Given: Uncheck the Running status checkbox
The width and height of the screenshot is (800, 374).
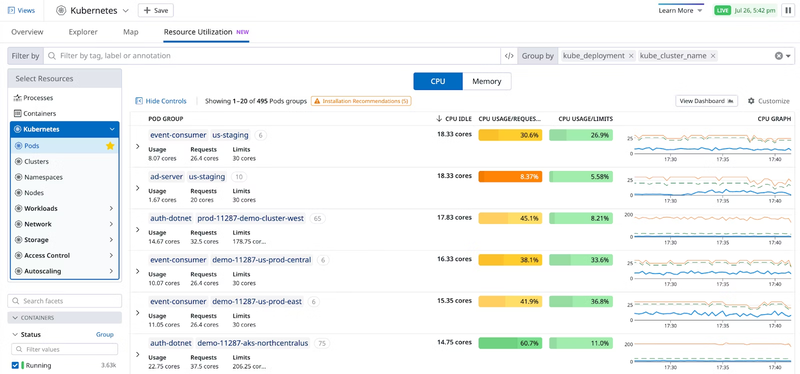Looking at the screenshot, I should pos(15,365).
